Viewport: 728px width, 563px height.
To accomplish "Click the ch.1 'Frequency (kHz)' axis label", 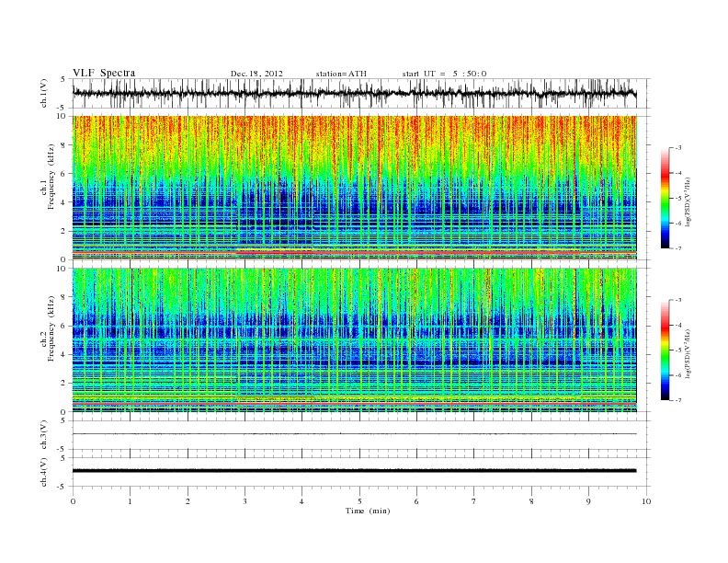I will click(x=51, y=177).
